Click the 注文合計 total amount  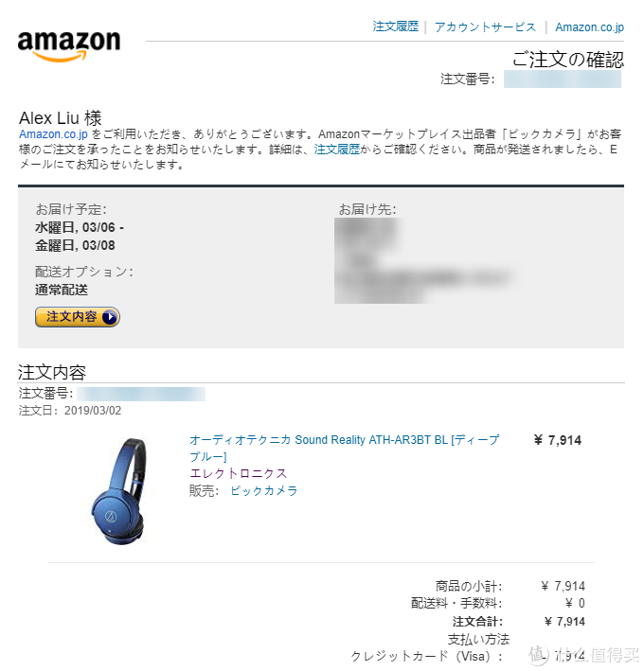click(564, 622)
